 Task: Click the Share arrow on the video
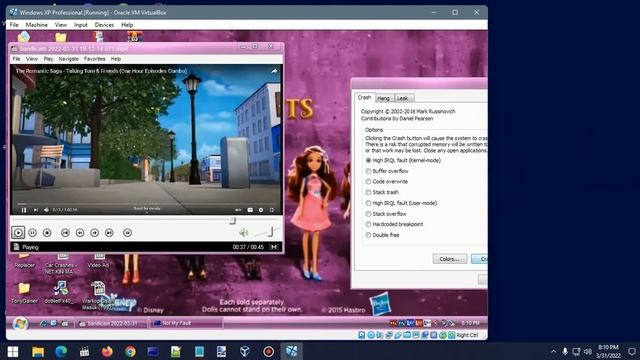[x=274, y=71]
